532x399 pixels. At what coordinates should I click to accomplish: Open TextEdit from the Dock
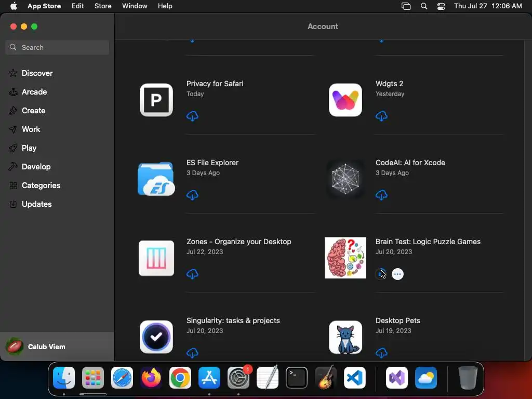(268, 377)
